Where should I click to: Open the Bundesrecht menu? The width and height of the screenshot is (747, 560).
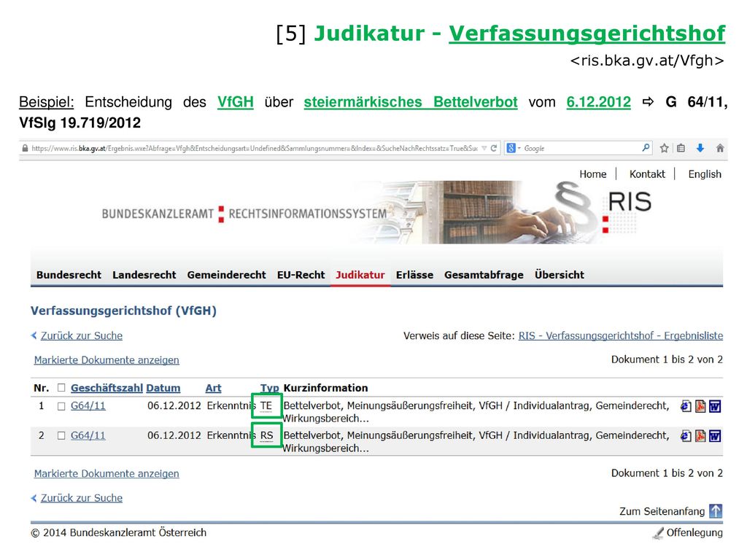click(x=69, y=275)
